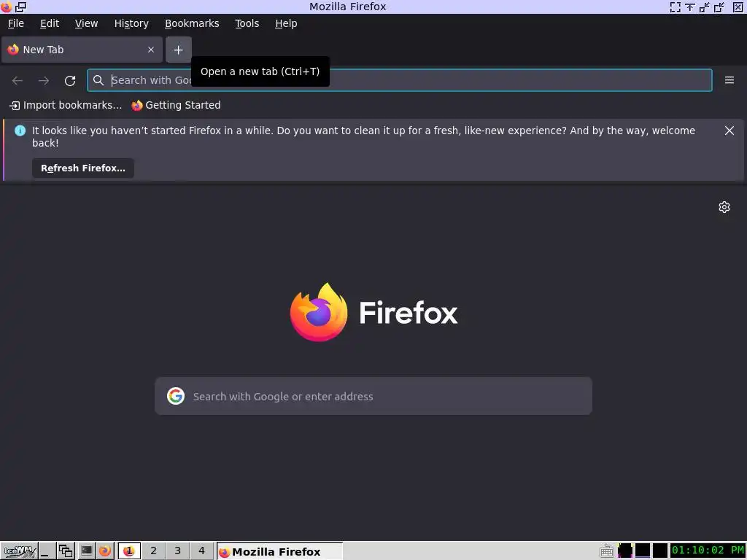Focus the URL address bar
The image size is (747, 560).
(400, 80)
